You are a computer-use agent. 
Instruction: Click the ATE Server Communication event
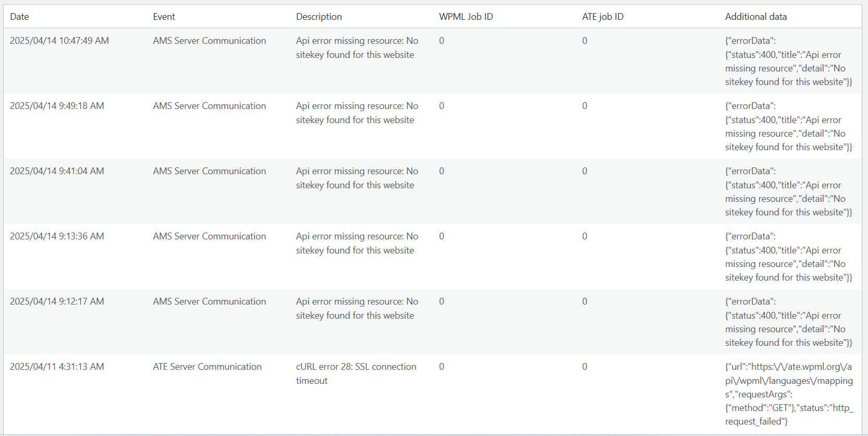tap(207, 367)
